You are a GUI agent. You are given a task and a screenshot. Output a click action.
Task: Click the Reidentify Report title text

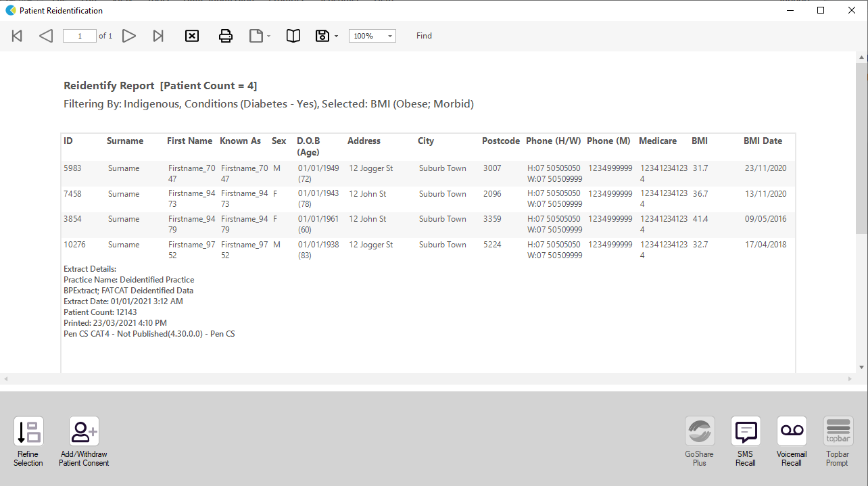point(160,86)
